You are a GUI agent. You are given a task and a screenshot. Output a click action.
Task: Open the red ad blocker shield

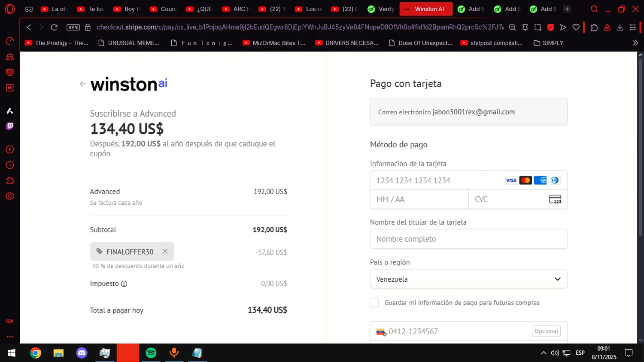click(550, 27)
